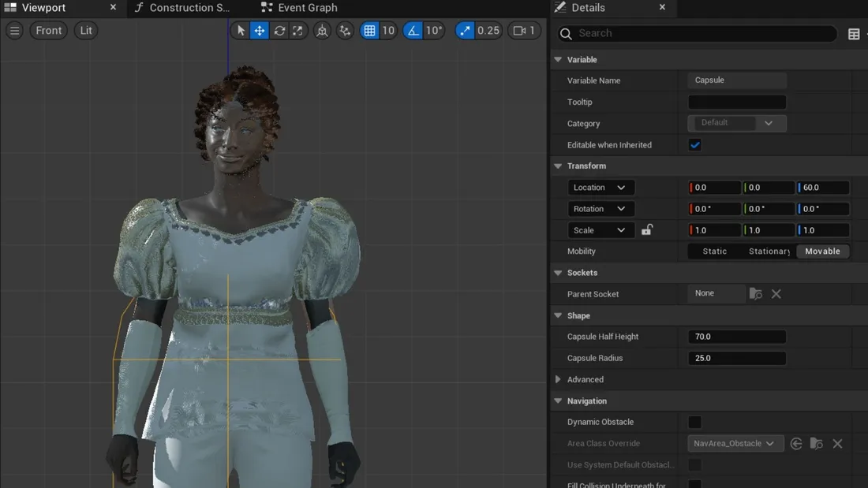
Task: Open grid snap size value 10
Action: (388, 31)
